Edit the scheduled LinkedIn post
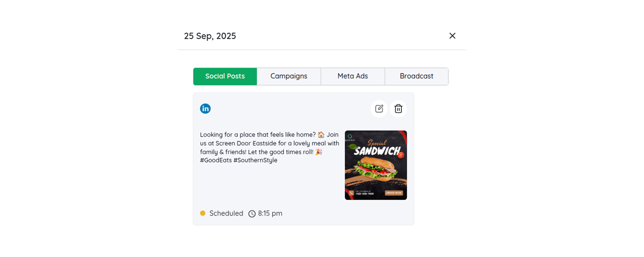This screenshot has width=644, height=257. point(379,109)
